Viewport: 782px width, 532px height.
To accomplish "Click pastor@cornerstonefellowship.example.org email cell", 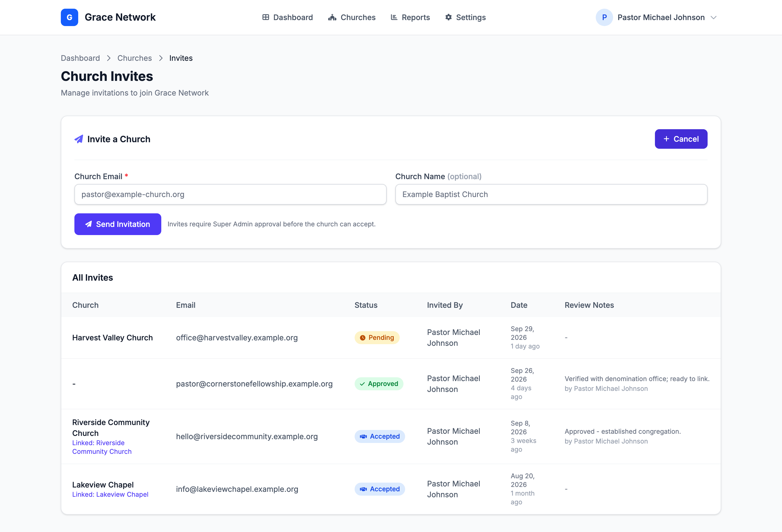I will [x=254, y=384].
